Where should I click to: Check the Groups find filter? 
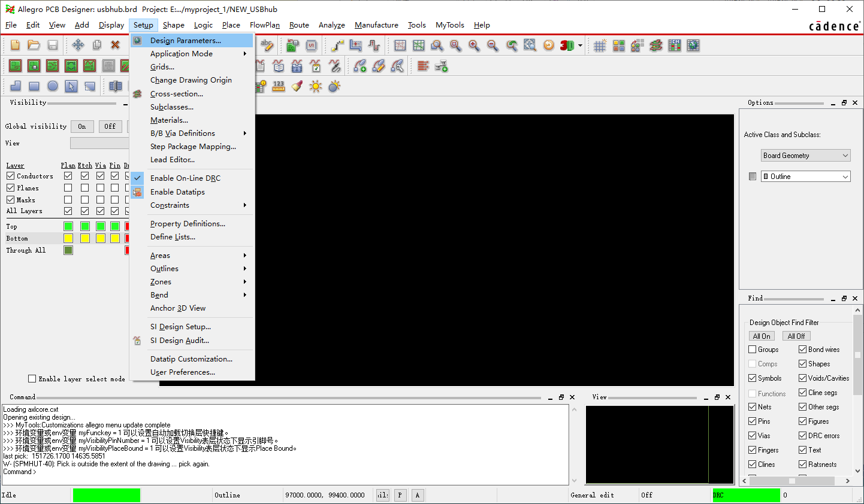[752, 350]
